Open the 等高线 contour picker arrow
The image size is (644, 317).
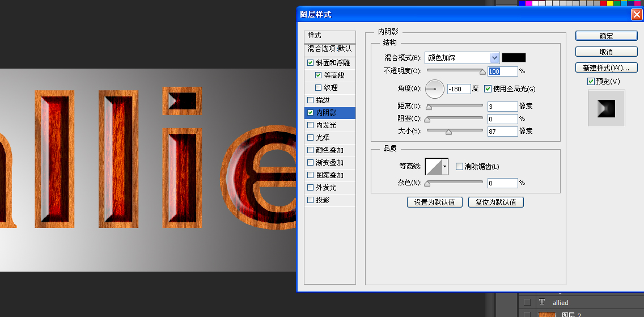point(445,167)
